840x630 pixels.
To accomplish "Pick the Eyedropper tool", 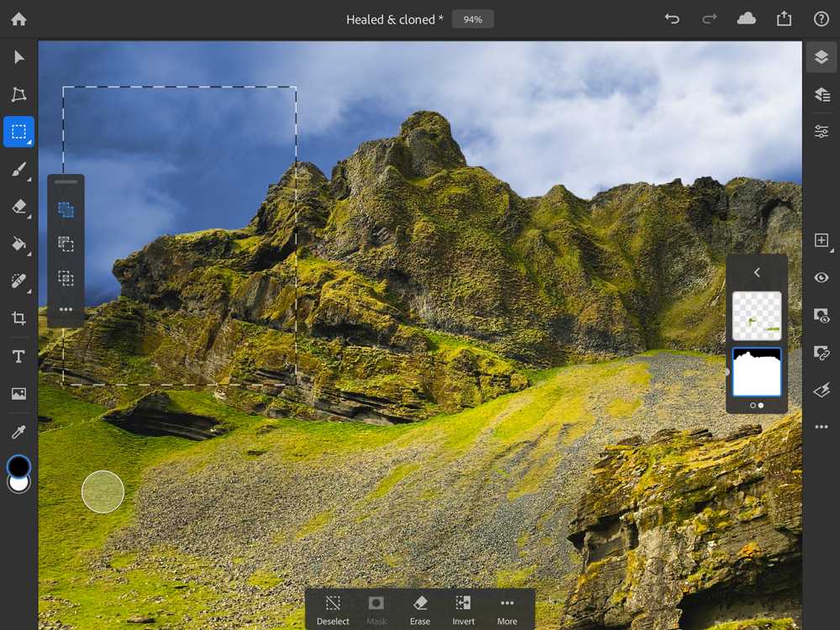I will click(18, 432).
